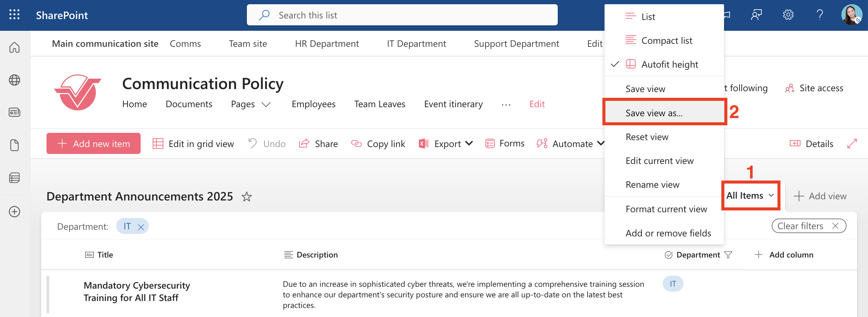Click Share in the command bar
This screenshot has width=868, height=317.
click(318, 144)
